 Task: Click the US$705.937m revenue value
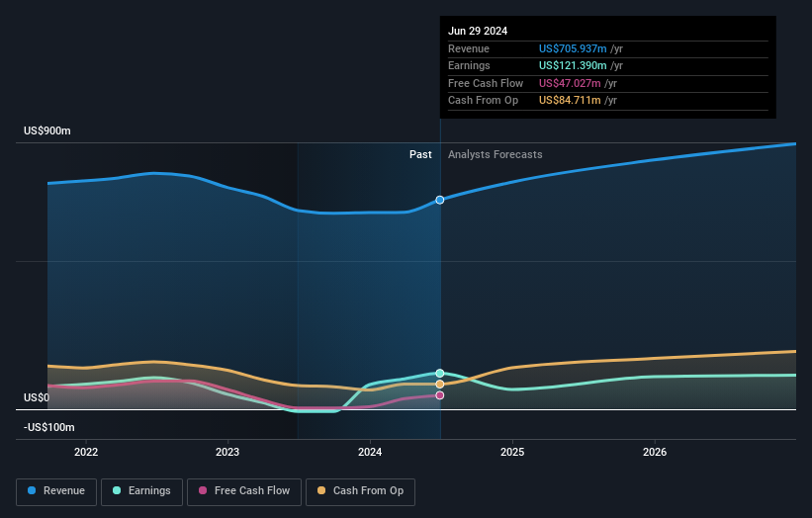pyautogui.click(x=573, y=48)
